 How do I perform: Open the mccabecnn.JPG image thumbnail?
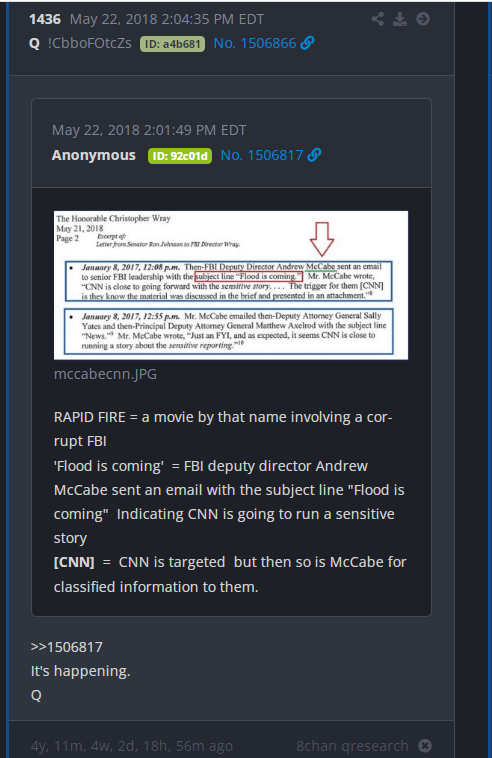(231, 285)
